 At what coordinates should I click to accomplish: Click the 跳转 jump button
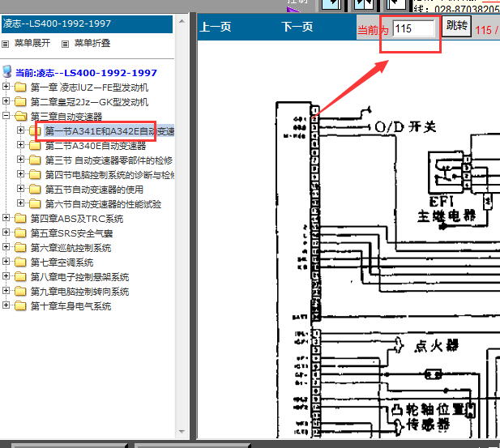click(x=456, y=26)
